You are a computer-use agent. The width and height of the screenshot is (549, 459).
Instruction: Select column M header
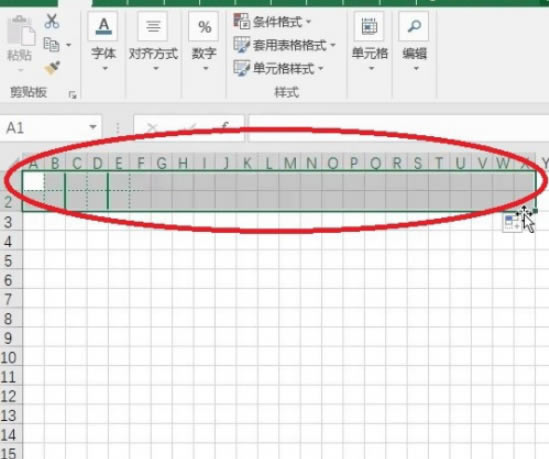point(290,163)
